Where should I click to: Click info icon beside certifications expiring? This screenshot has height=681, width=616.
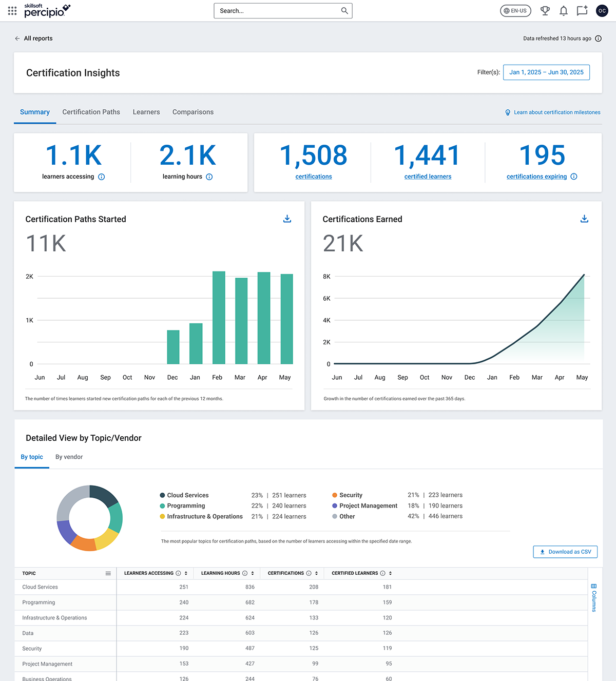point(574,177)
